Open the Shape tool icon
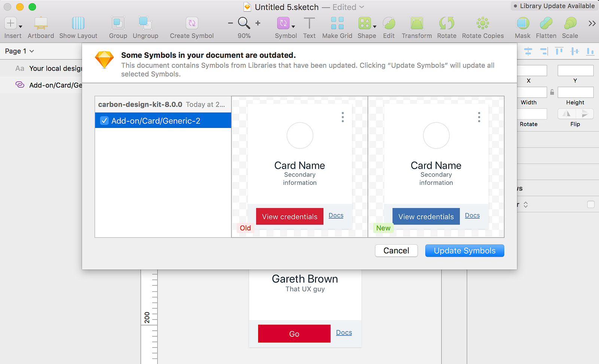 pos(364,23)
